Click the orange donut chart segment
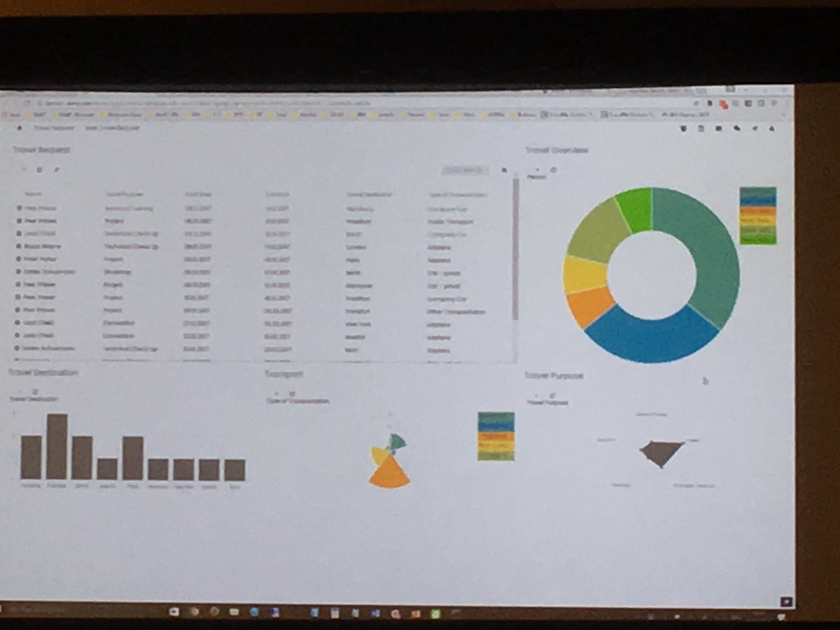The width and height of the screenshot is (840, 630). [x=592, y=307]
